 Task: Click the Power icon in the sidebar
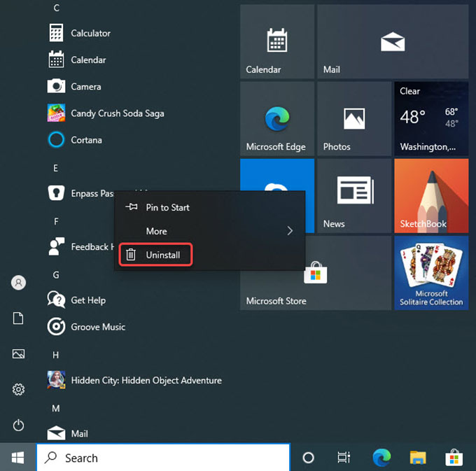18,426
